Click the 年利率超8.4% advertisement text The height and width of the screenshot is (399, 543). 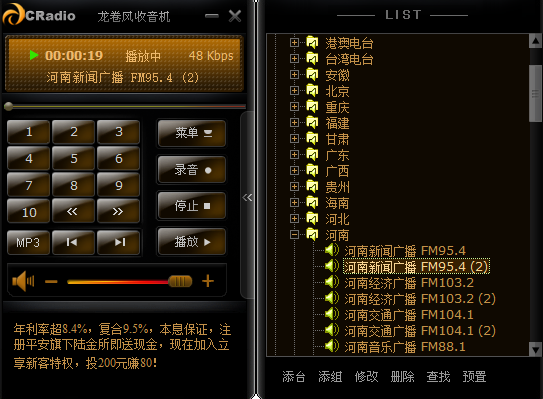122,346
